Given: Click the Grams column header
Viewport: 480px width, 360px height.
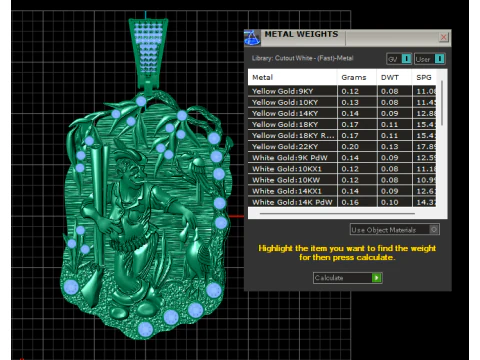Looking at the screenshot, I should 357,77.
